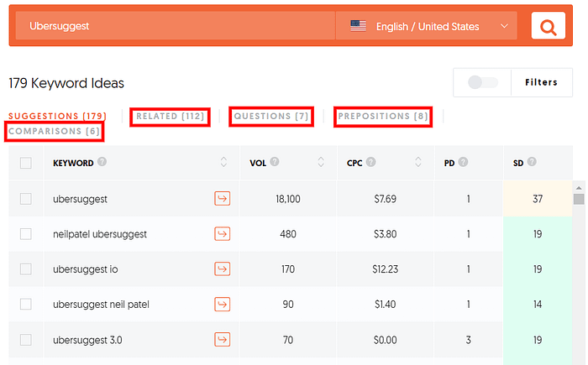Check the ubersuggest neil patel checkbox
Screen dimensions: 588x365
[25, 304]
